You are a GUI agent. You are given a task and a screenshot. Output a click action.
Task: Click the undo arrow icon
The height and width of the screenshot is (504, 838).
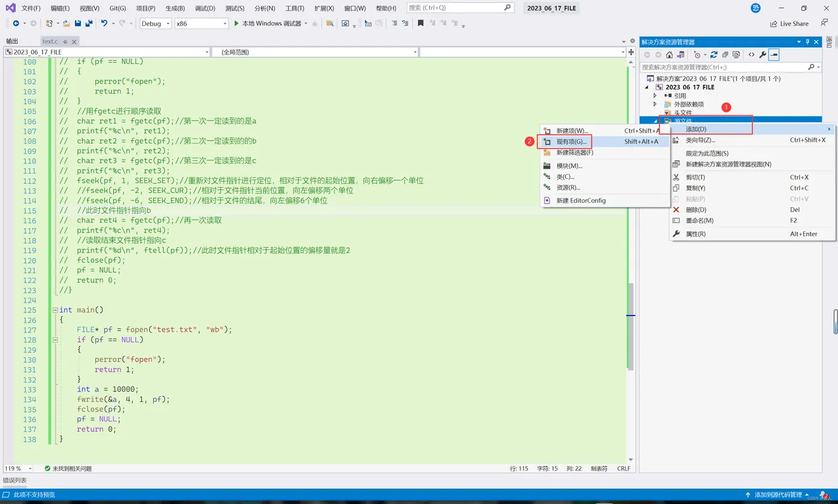[104, 23]
